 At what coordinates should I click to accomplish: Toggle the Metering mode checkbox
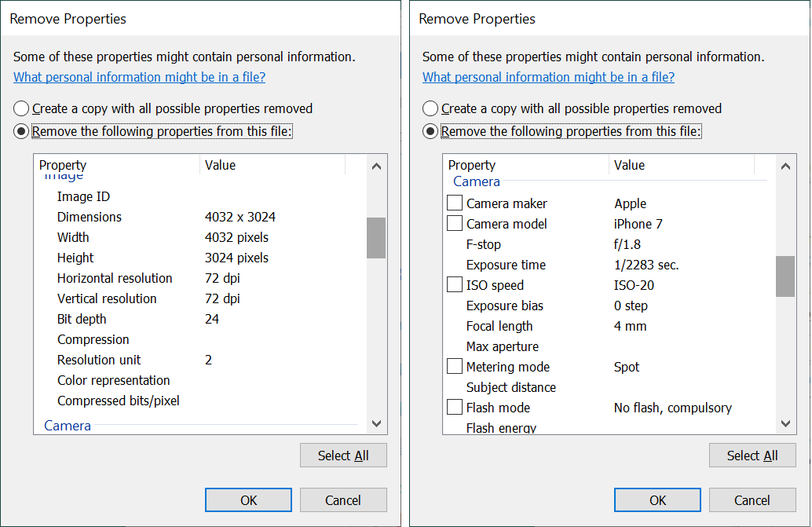455,367
